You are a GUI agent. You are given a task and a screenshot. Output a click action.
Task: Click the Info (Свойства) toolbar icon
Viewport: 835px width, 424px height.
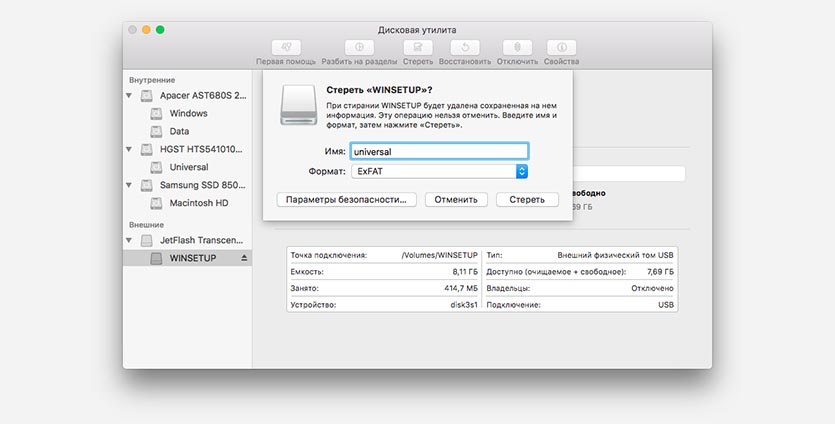[561, 47]
